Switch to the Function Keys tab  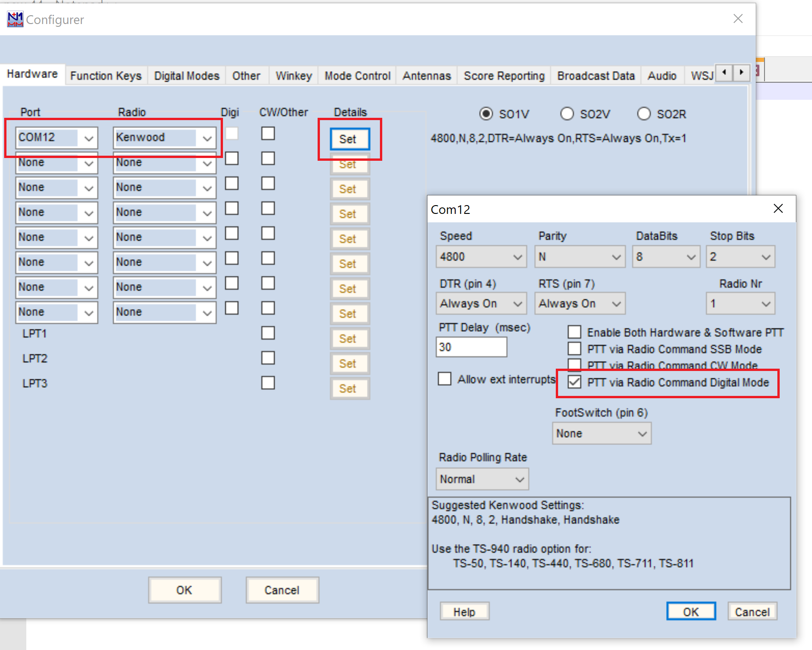106,76
